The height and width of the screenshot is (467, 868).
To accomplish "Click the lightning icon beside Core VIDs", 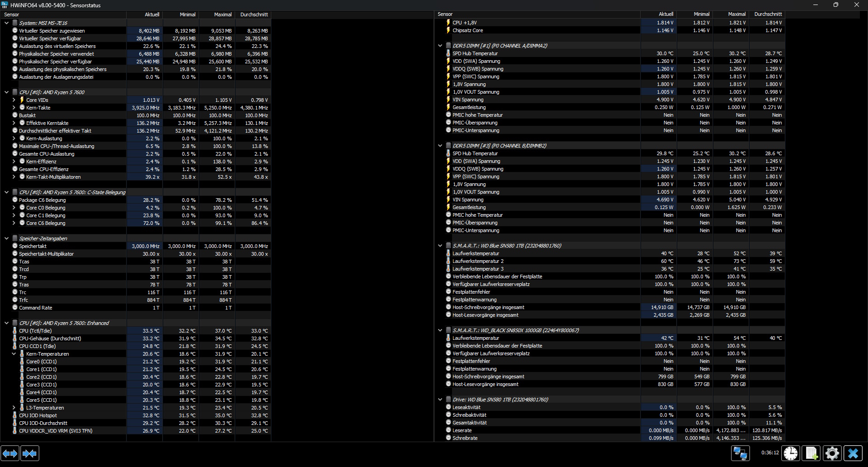I will point(22,100).
